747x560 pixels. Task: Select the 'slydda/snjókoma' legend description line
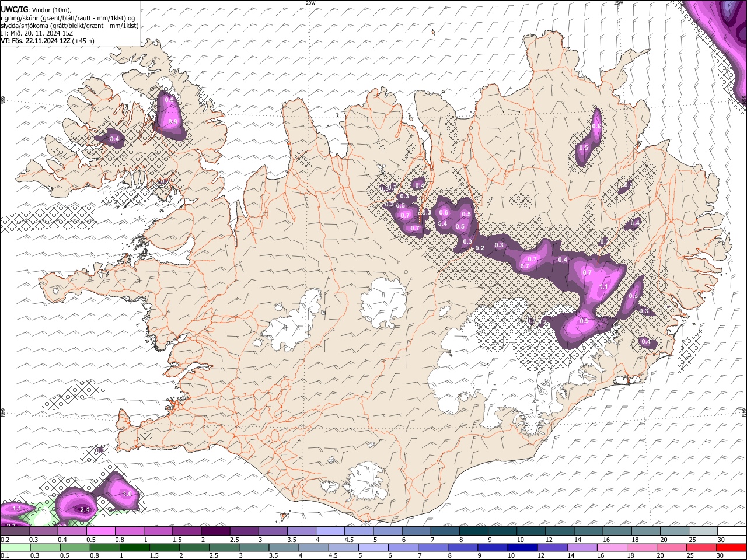(69, 25)
